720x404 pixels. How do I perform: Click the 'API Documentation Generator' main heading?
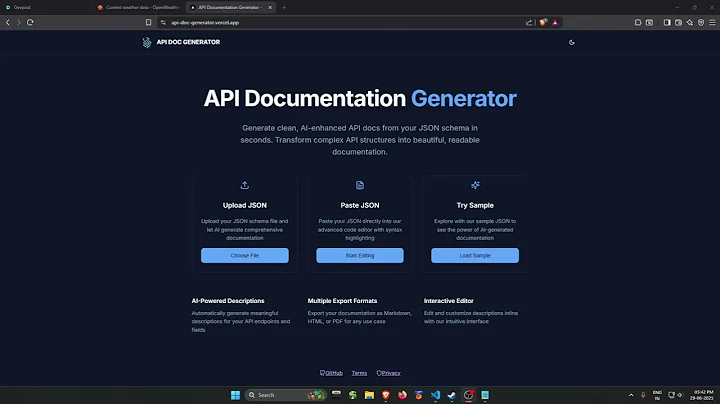[360, 98]
